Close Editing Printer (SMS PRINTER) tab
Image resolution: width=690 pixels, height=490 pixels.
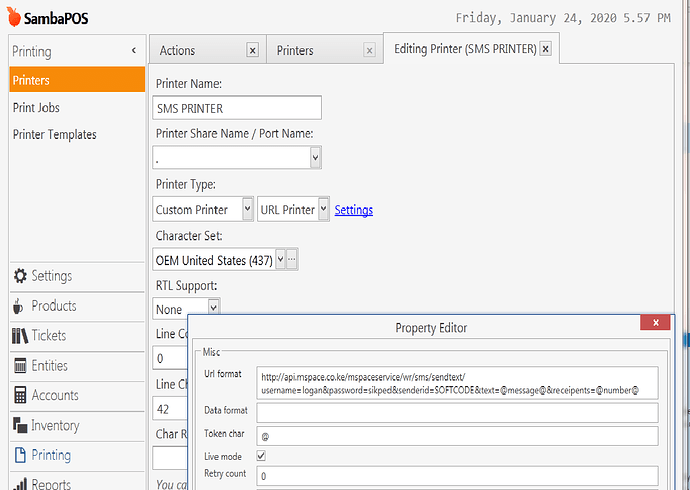(x=546, y=48)
